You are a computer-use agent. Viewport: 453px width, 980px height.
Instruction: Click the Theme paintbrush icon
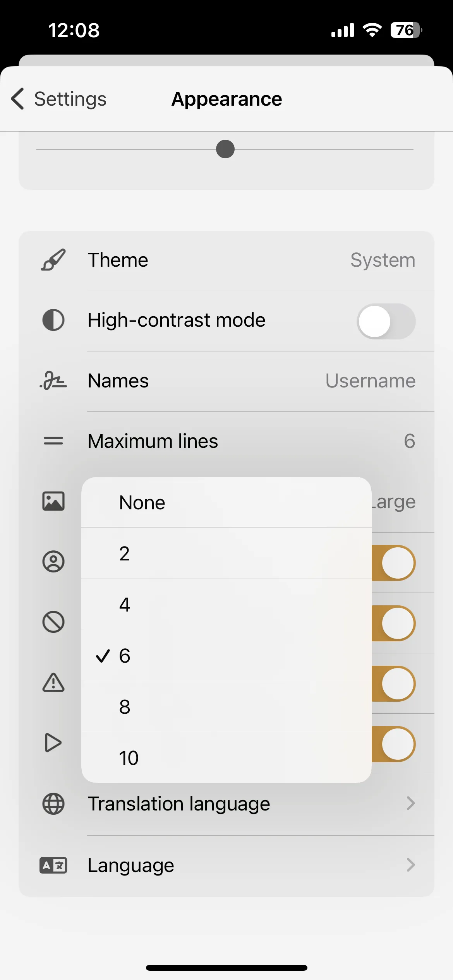[53, 260]
